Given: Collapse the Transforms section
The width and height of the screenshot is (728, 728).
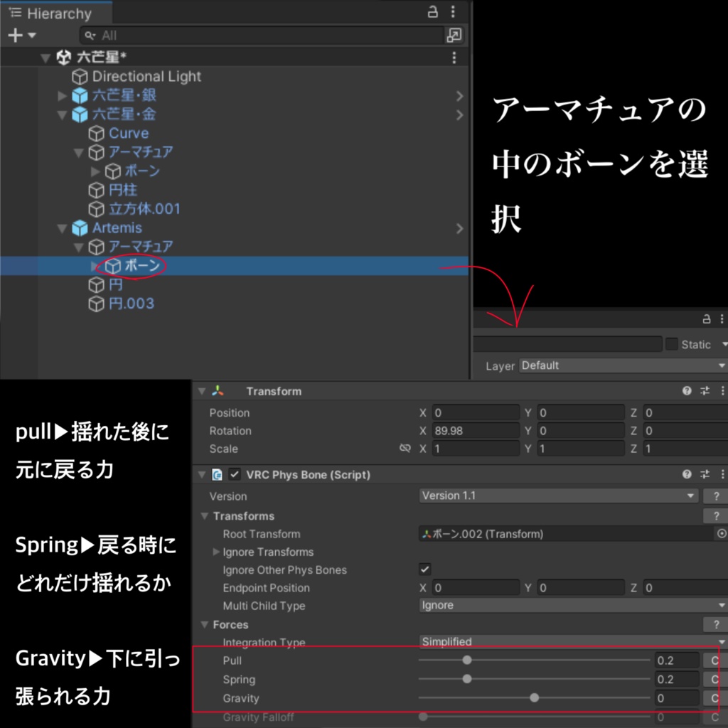Looking at the screenshot, I should pos(204,516).
